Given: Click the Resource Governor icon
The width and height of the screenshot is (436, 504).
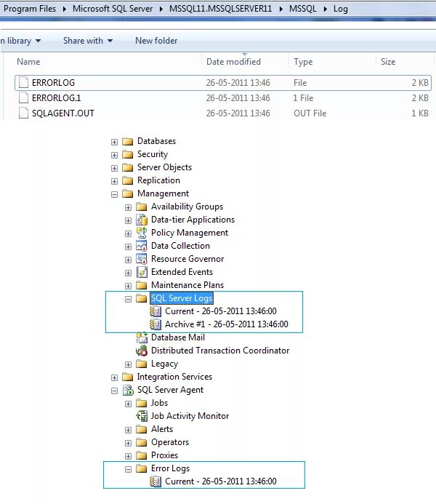Looking at the screenshot, I should pos(142,259).
